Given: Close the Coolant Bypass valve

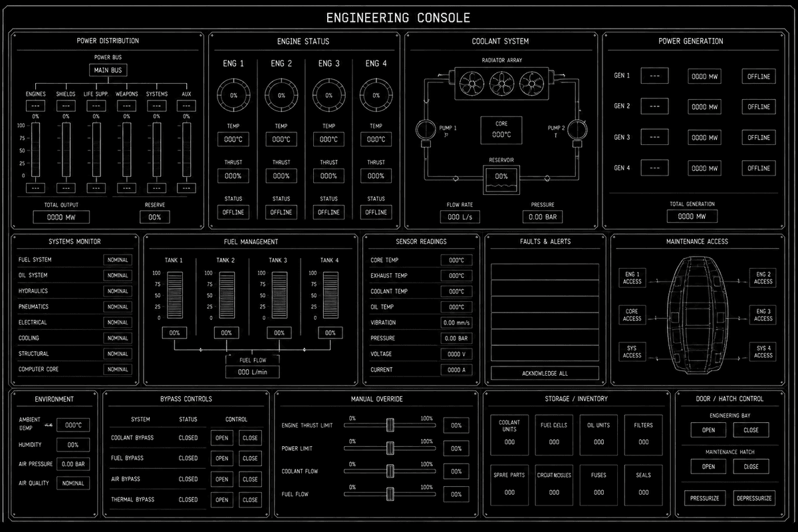Looking at the screenshot, I should coord(250,438).
